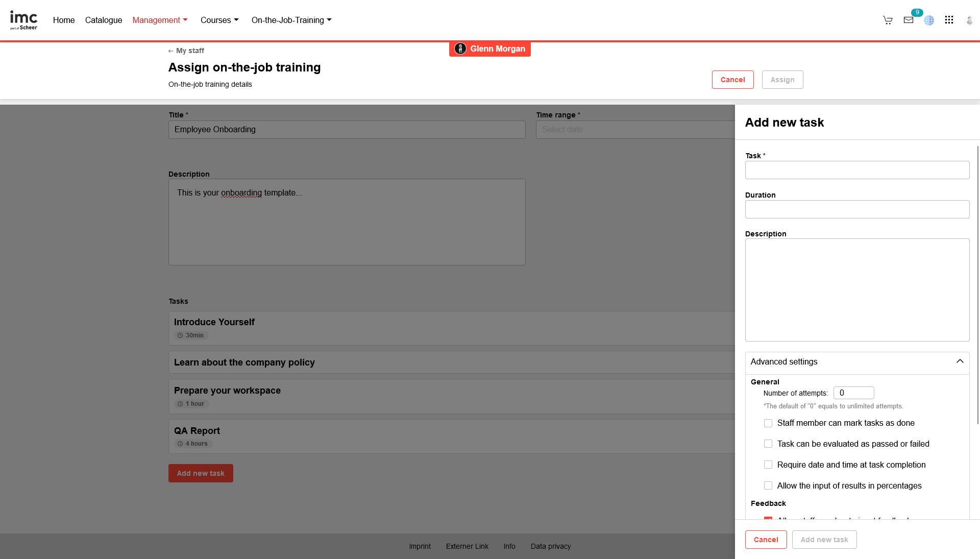Viewport: 980px width, 559px height.
Task: Open the Catalogue menu item
Action: [x=103, y=20]
